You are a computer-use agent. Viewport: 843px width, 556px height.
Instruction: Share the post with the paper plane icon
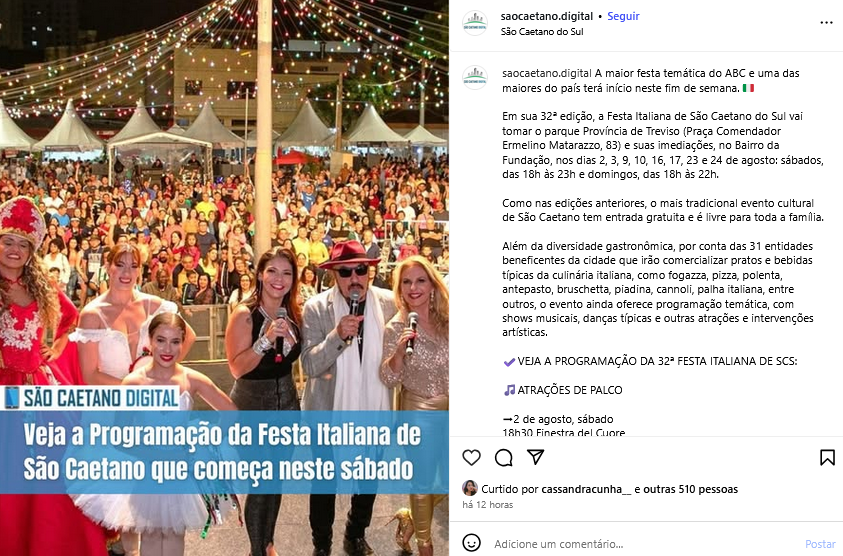pos(535,457)
